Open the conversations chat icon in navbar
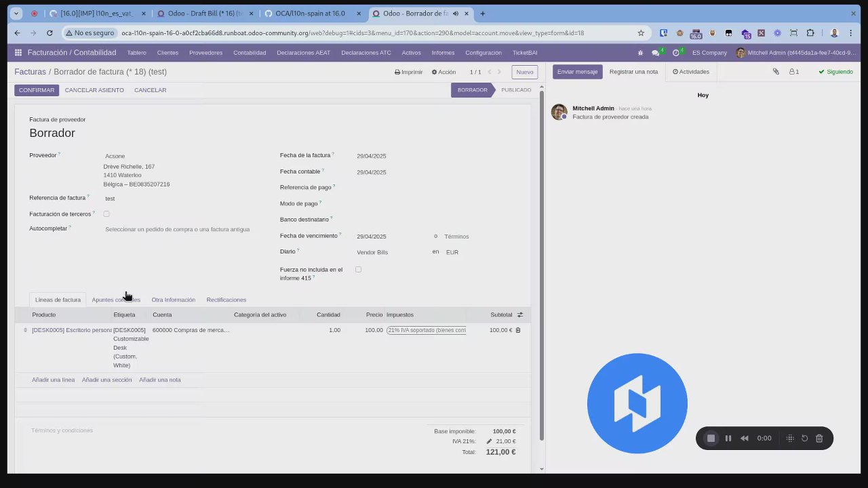868x488 pixels. tap(656, 52)
